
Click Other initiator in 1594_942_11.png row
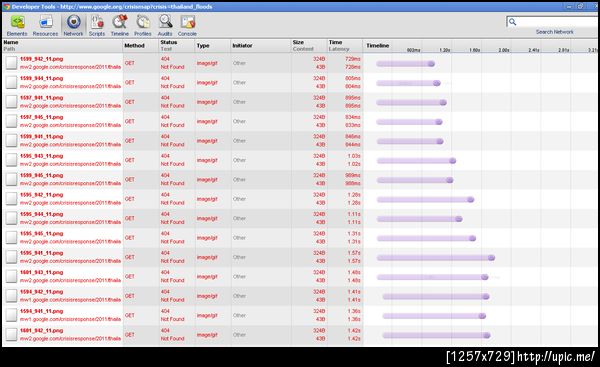click(x=239, y=296)
